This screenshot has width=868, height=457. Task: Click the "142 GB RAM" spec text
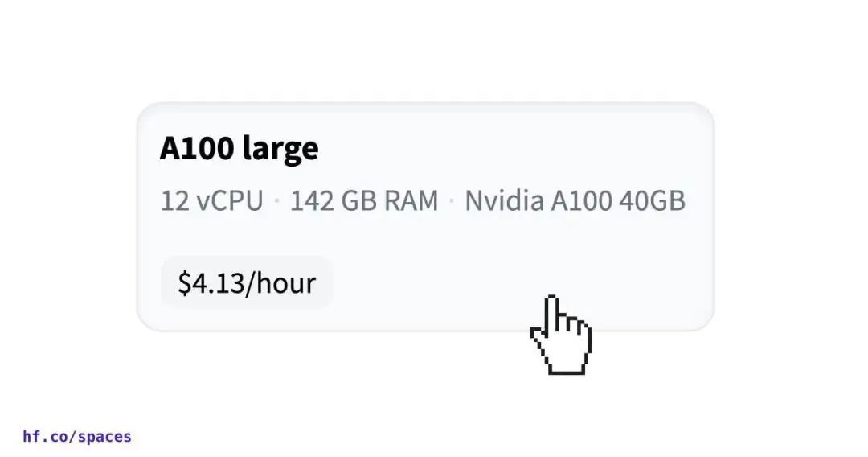tap(364, 200)
